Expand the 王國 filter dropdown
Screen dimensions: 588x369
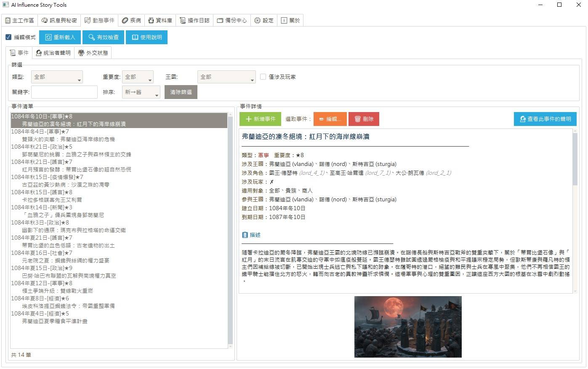tap(226, 77)
